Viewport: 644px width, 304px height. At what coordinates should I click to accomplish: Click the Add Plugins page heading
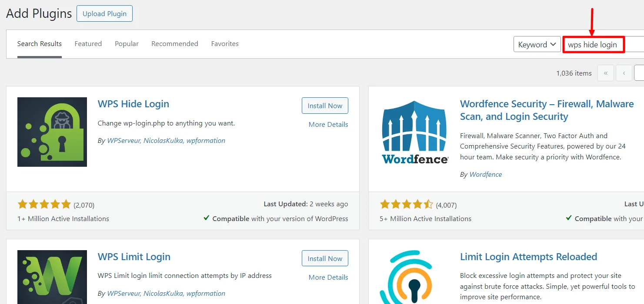coord(39,13)
